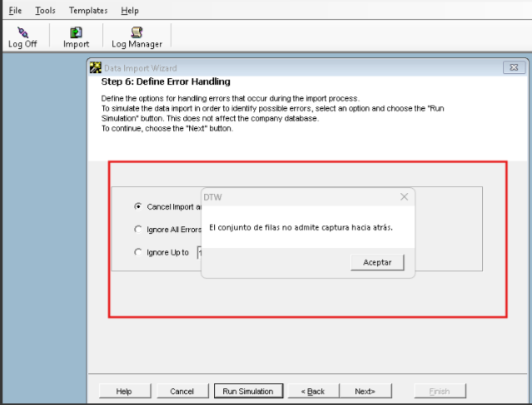Open the Templates menu

click(87, 11)
